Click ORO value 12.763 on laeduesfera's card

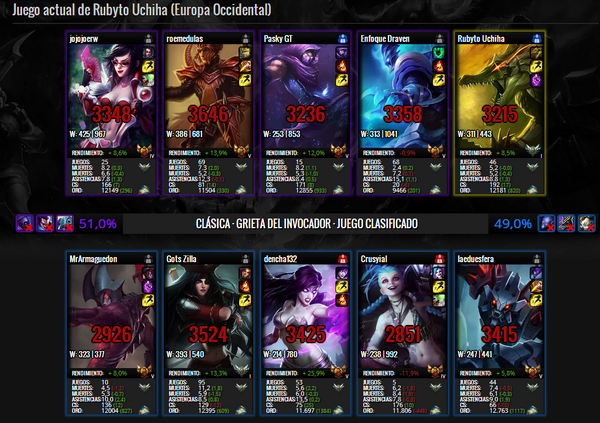(498, 410)
